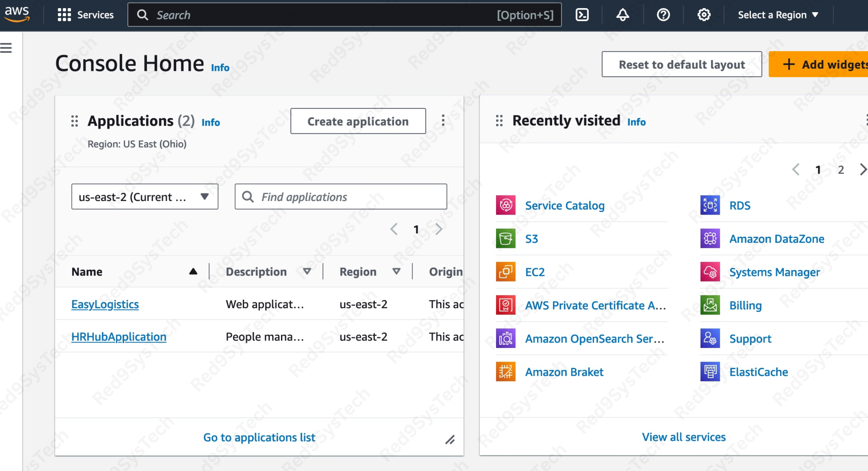Click the ElastiCache service icon
The width and height of the screenshot is (868, 471).
click(710, 372)
